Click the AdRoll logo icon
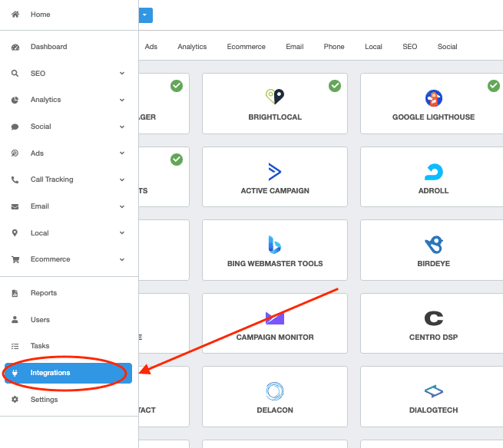Screen dimensions: 503x448 click(433, 171)
